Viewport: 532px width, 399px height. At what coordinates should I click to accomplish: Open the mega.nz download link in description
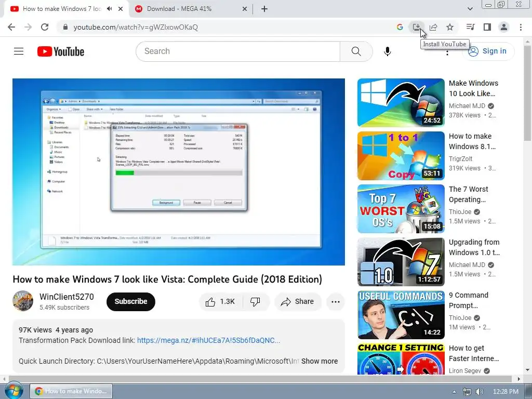tap(209, 340)
